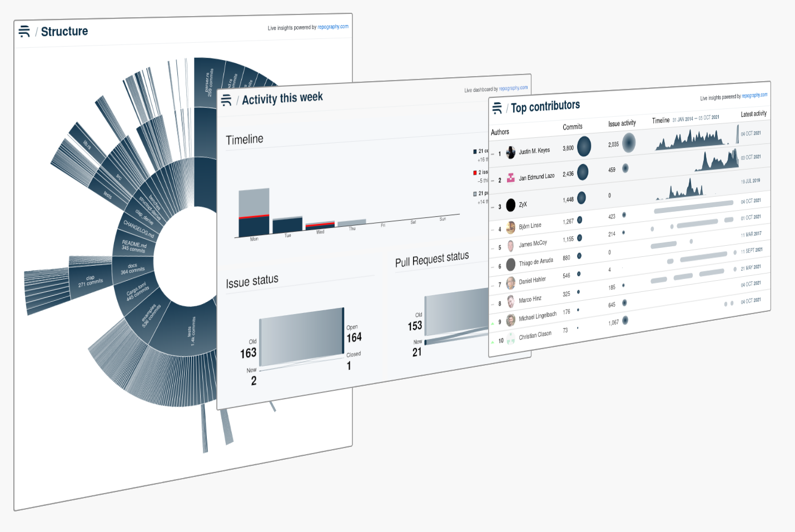Click Jan Edmund Lazo's pink avatar
Screen dimensions: 795x532
tap(510, 178)
